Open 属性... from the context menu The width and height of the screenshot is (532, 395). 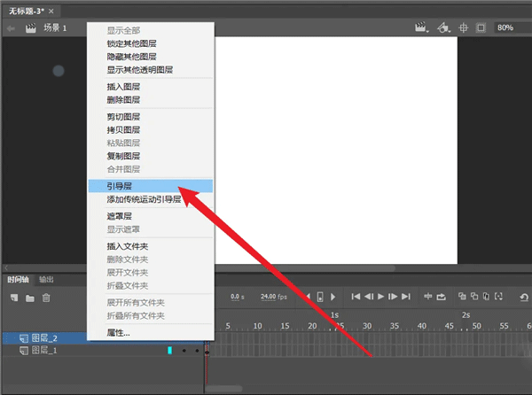150,332
